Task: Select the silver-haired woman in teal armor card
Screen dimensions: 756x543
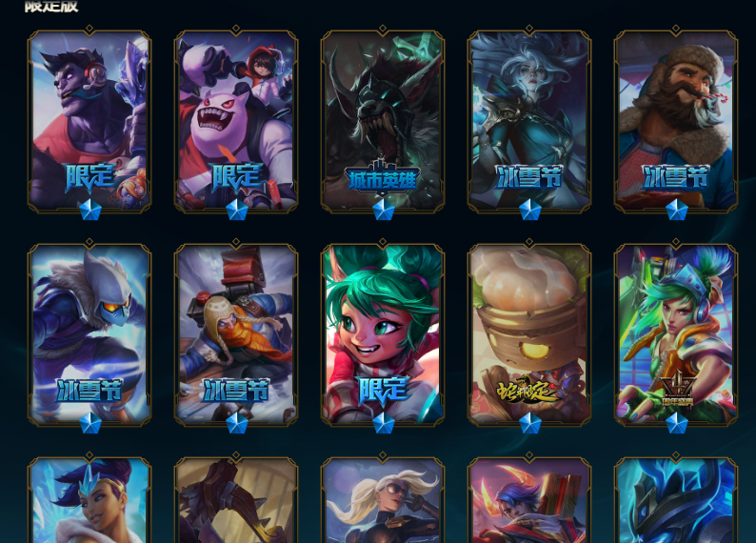Action: pyautogui.click(x=529, y=121)
